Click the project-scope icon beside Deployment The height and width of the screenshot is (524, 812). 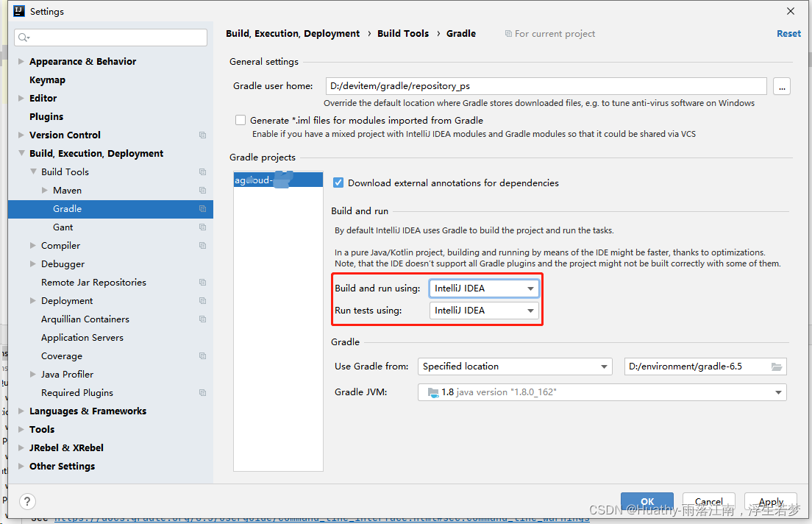(x=202, y=300)
